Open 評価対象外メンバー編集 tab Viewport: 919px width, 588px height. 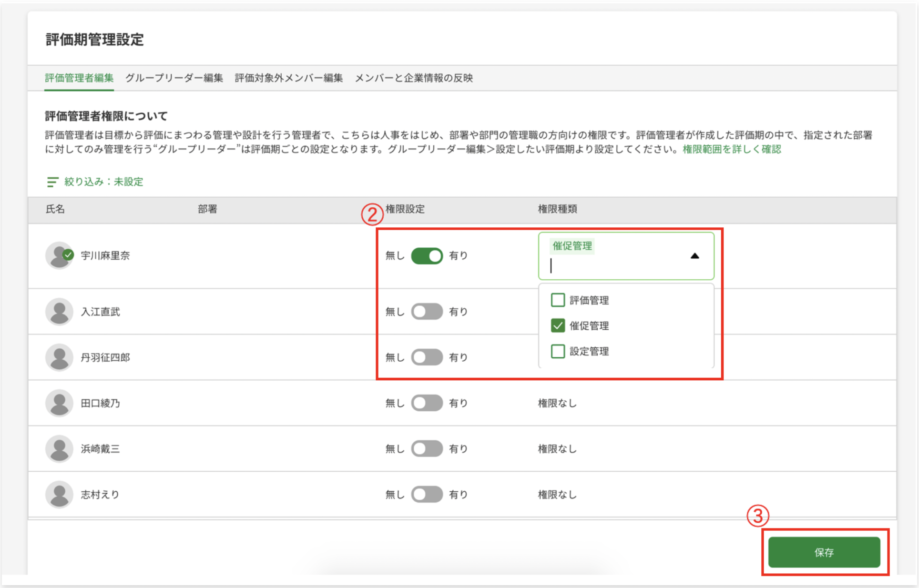(x=288, y=78)
